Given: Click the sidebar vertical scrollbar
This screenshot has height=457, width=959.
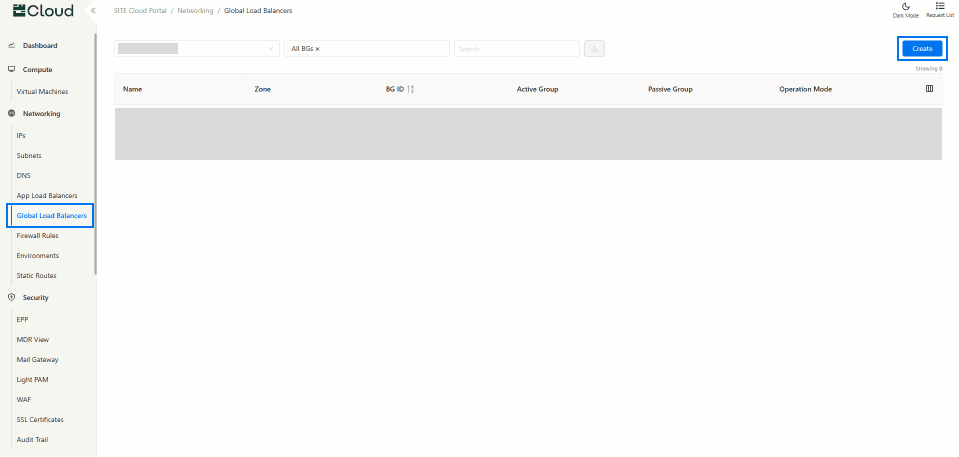Looking at the screenshot, I should click(95, 150).
